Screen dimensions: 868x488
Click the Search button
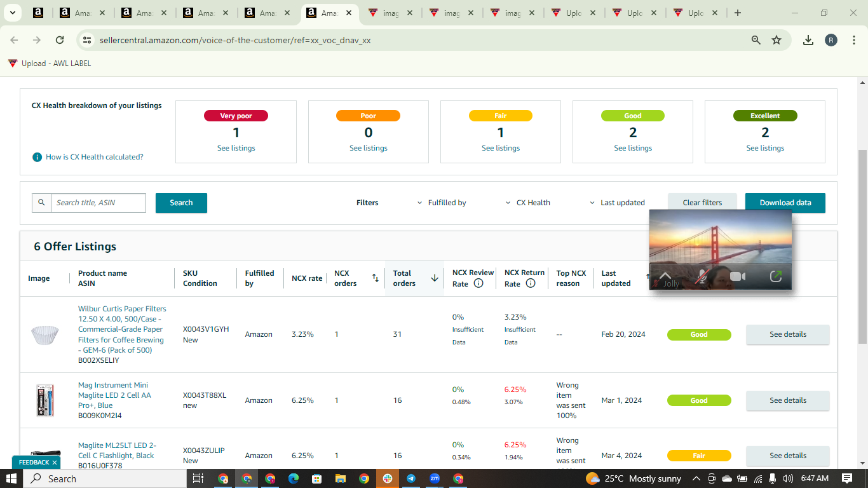(x=181, y=203)
